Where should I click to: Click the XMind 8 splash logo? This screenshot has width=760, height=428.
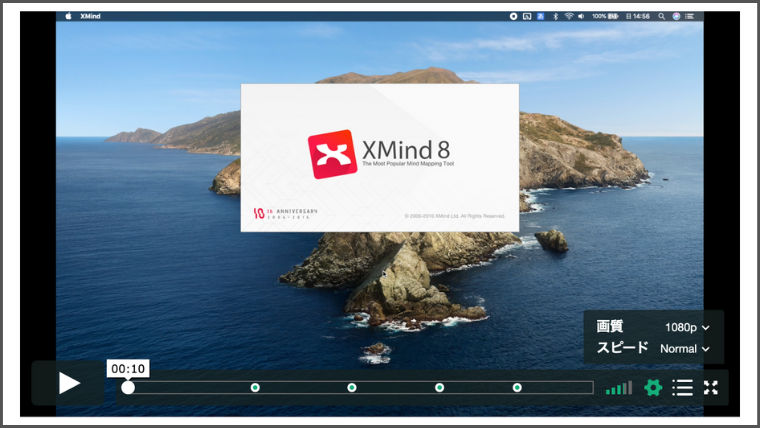coord(332,154)
